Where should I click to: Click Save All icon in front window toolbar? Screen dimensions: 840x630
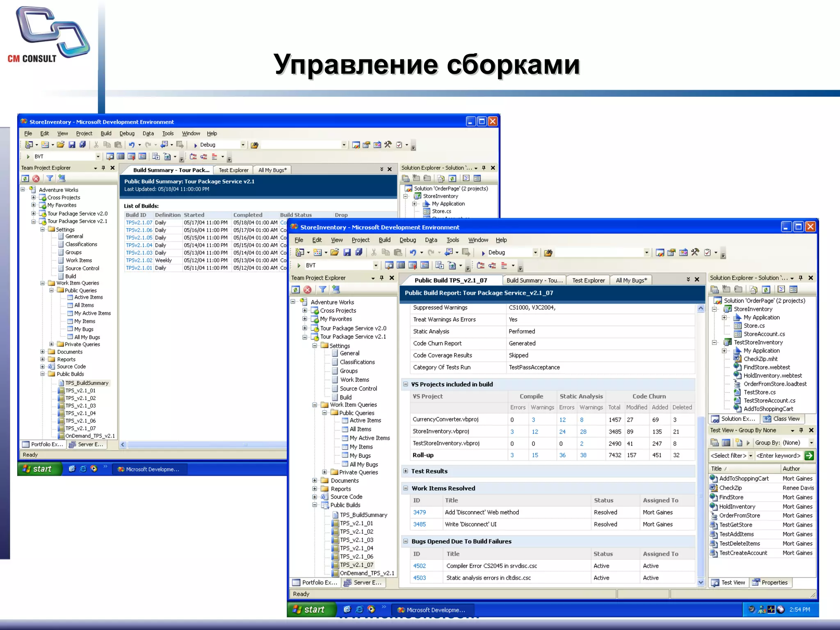point(359,253)
